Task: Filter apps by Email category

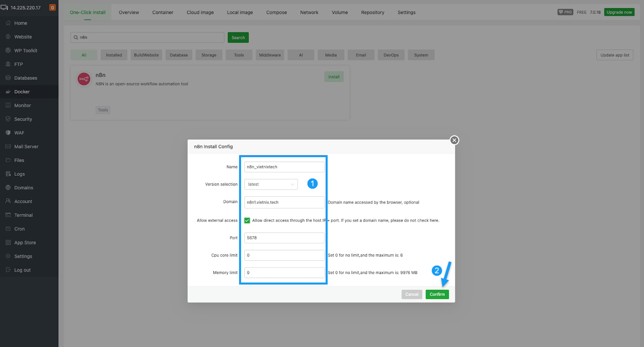Action: (x=361, y=55)
